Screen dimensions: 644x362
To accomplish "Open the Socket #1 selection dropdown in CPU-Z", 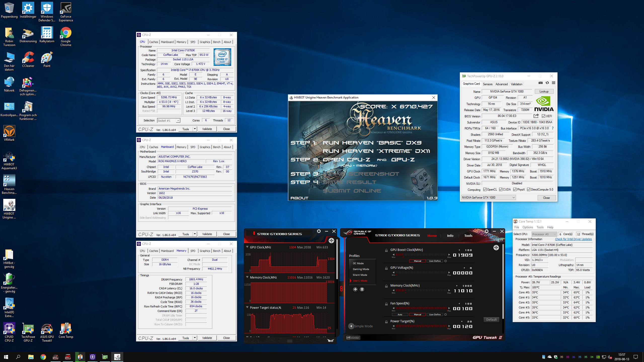I will point(169,121).
